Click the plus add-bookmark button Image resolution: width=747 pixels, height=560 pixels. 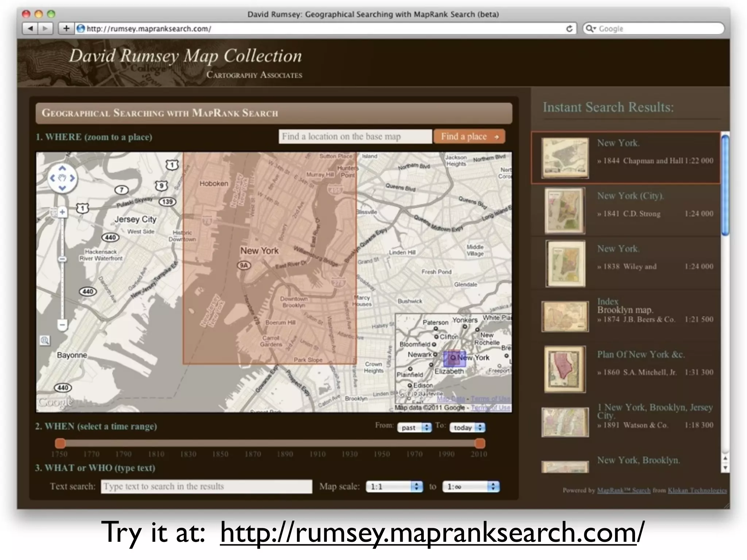[x=66, y=28]
